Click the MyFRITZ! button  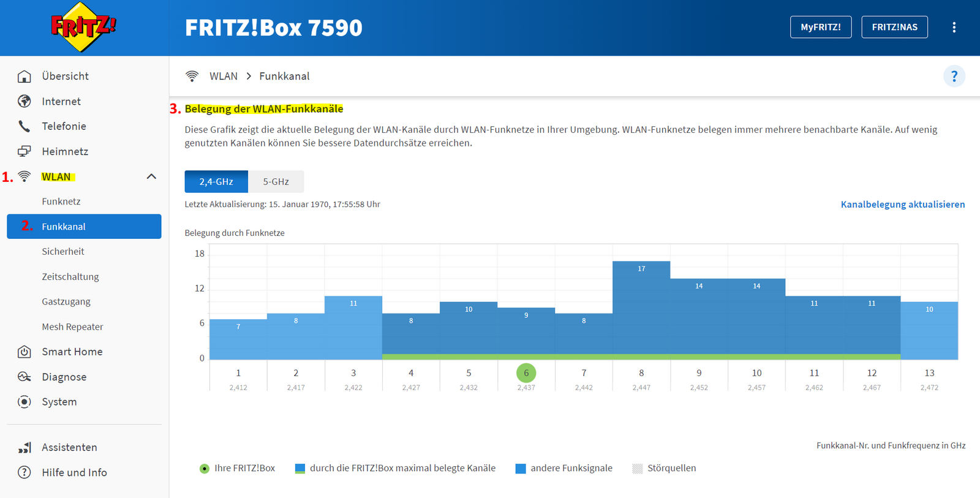821,27
